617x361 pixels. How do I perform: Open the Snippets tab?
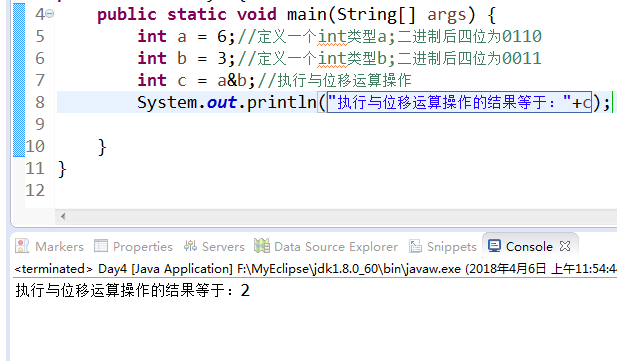pyautogui.click(x=443, y=246)
